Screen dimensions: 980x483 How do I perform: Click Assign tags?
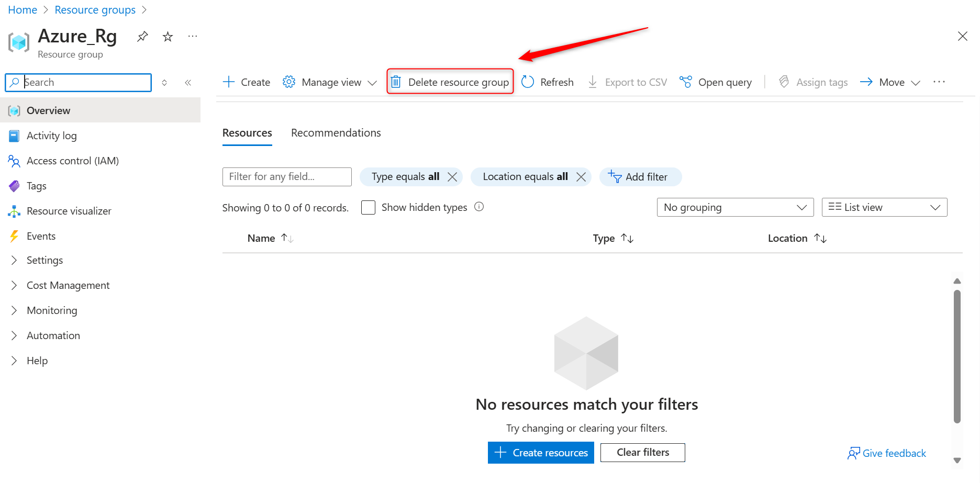tap(813, 82)
